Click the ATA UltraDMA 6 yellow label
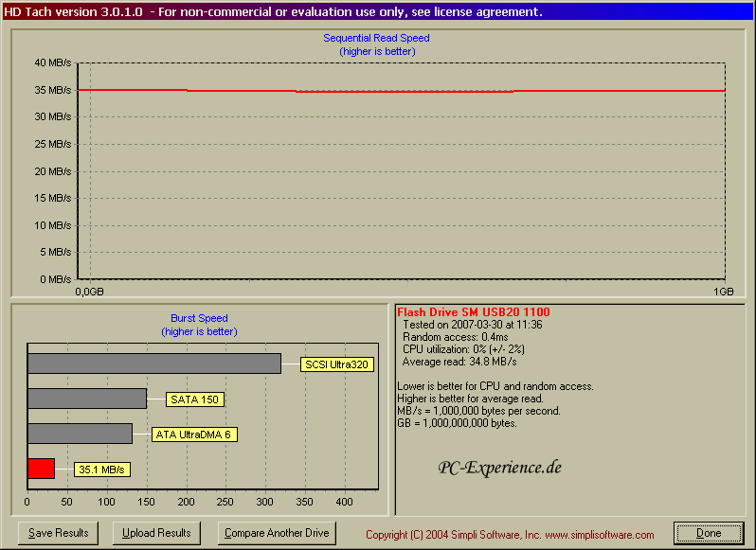The width and height of the screenshot is (756, 550). [x=194, y=435]
